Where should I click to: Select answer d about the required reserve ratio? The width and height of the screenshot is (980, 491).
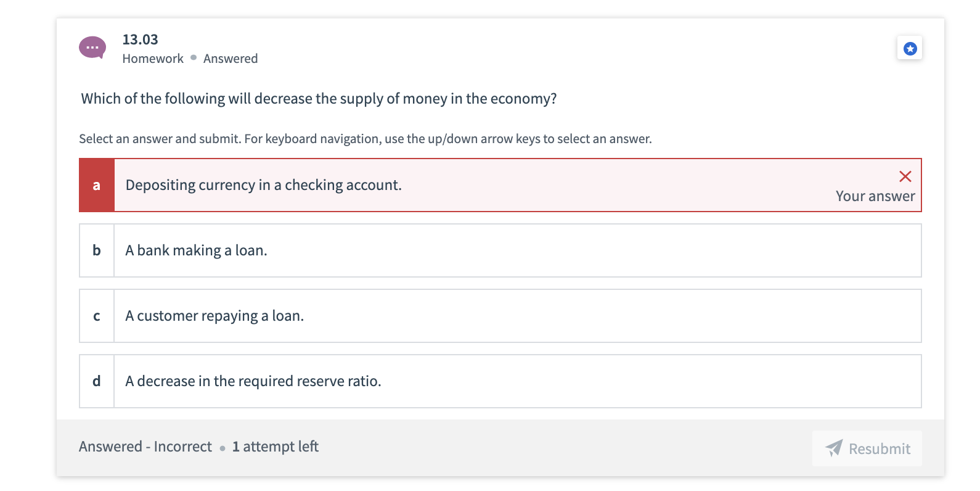pos(431,381)
